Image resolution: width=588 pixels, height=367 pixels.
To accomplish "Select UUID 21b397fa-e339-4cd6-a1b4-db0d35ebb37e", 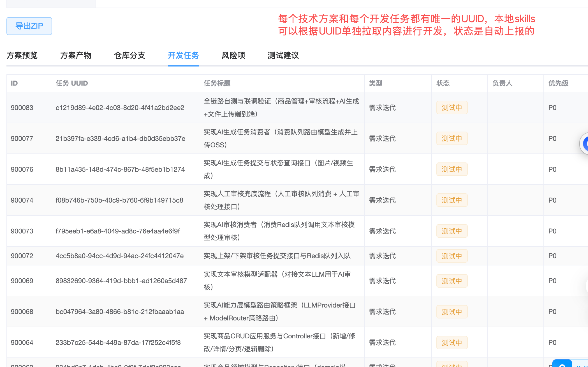I will click(121, 139).
